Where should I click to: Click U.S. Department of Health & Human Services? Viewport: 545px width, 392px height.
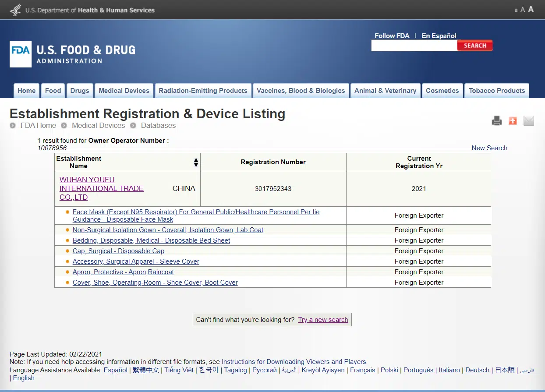[x=90, y=10]
